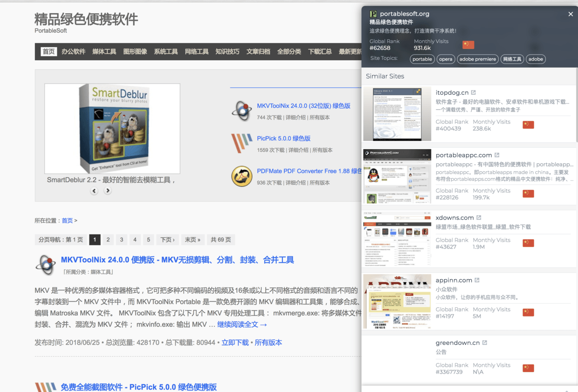Open the 系统工具 navigation menu
578x392 pixels.
pyautogui.click(x=166, y=52)
